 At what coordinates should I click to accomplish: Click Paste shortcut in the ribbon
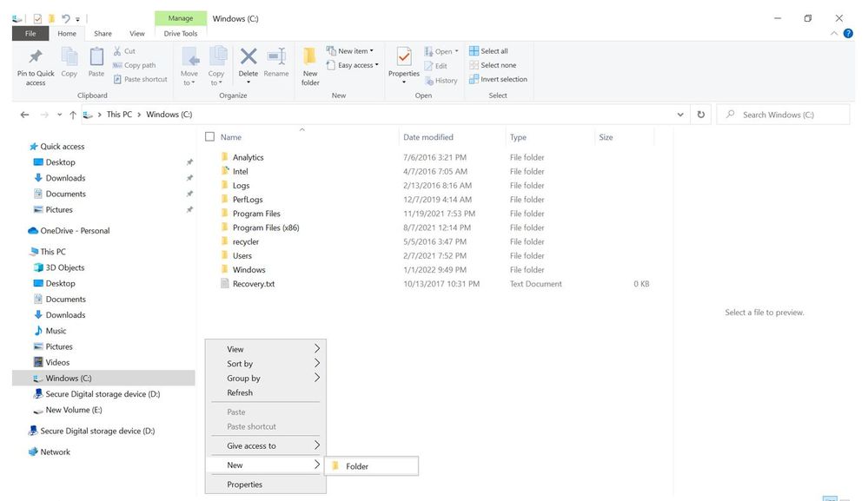(140, 79)
